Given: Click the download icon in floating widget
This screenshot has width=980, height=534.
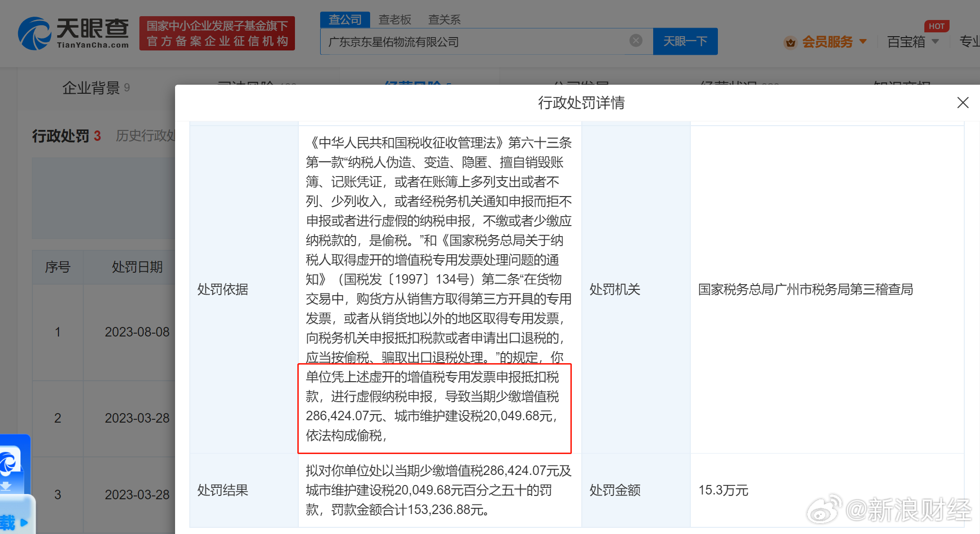Looking at the screenshot, I should [7, 486].
